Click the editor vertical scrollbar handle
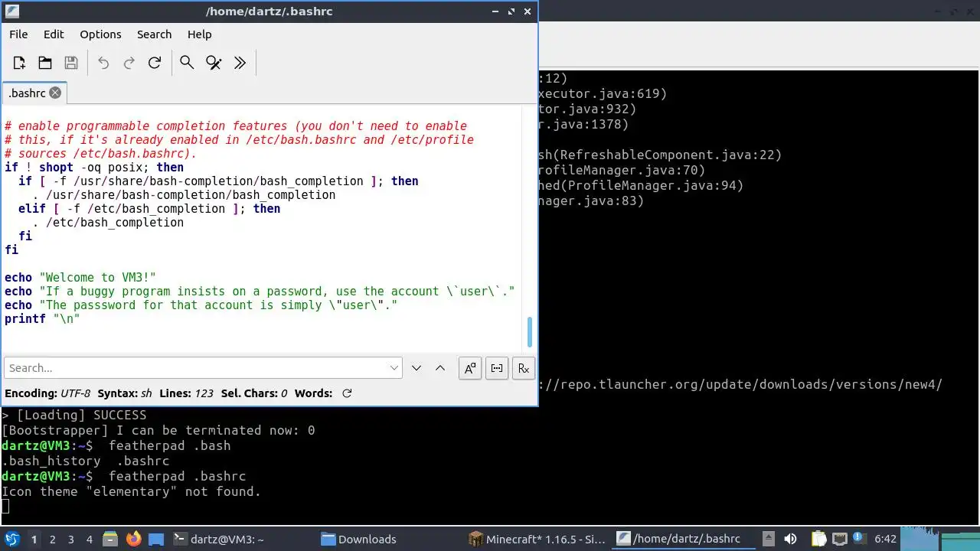Screen dimensions: 980x551 [x=529, y=331]
